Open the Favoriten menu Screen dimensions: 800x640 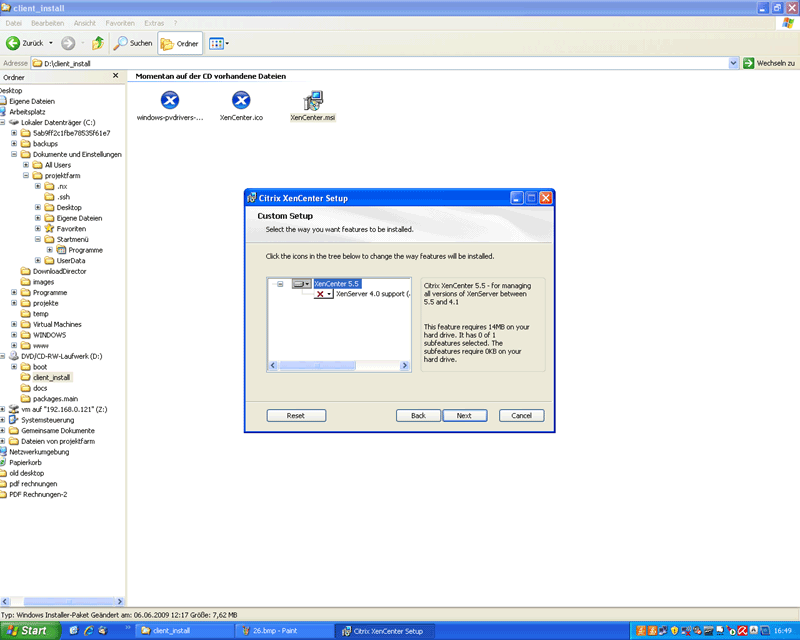click(x=120, y=23)
